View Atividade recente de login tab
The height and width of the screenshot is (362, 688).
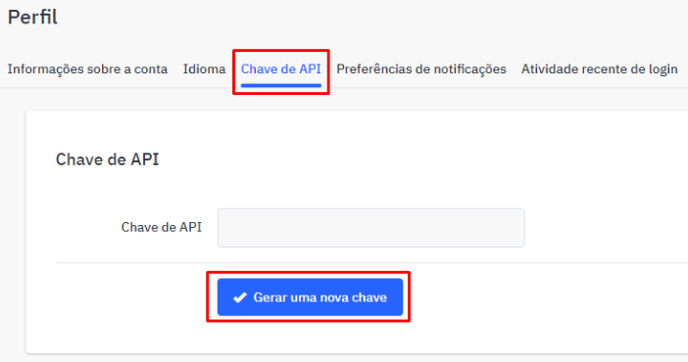pyautogui.click(x=599, y=69)
